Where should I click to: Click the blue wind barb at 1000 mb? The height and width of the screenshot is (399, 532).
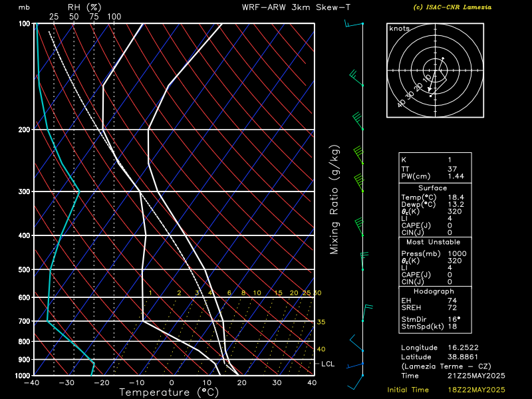pos(356,382)
